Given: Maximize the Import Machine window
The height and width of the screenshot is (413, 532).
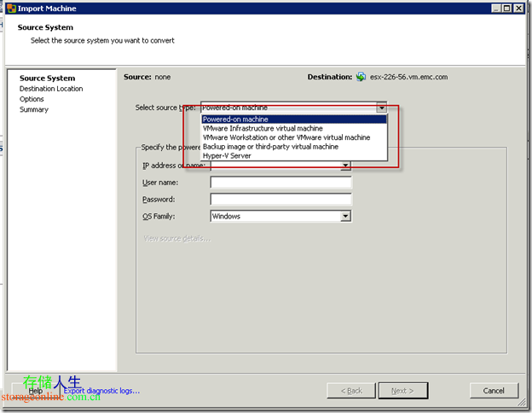Looking at the screenshot, I should (507, 9).
